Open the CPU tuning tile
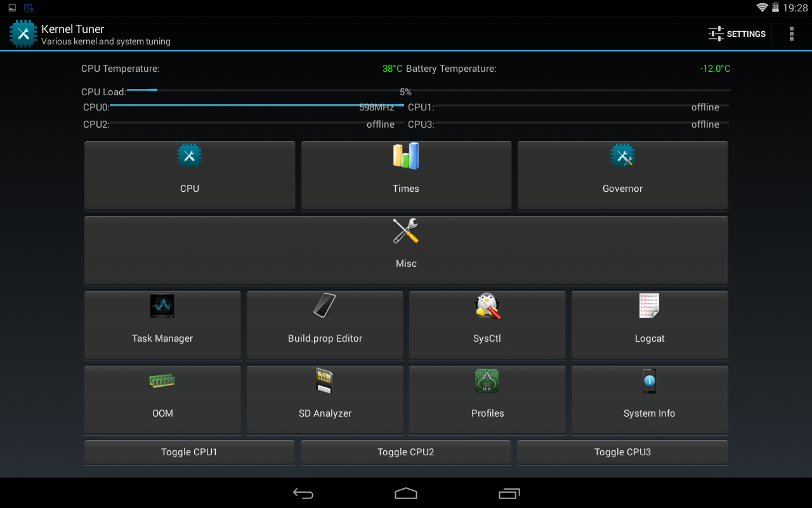This screenshot has height=508, width=812. click(x=190, y=175)
